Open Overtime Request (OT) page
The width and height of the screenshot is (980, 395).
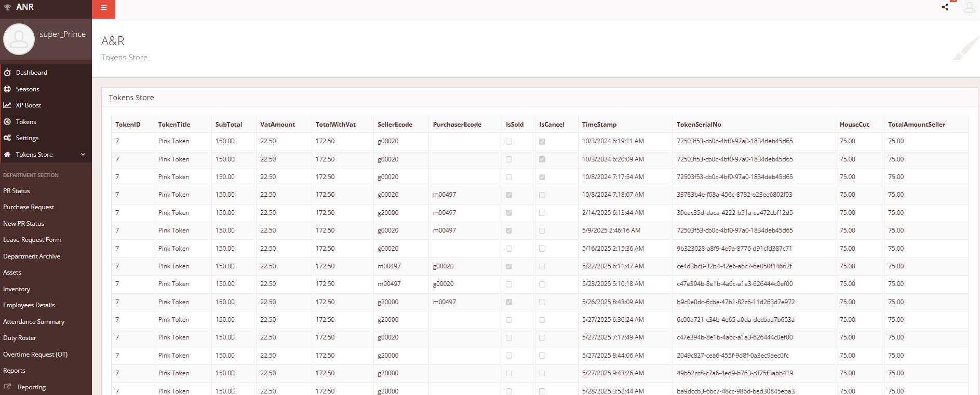(35, 355)
